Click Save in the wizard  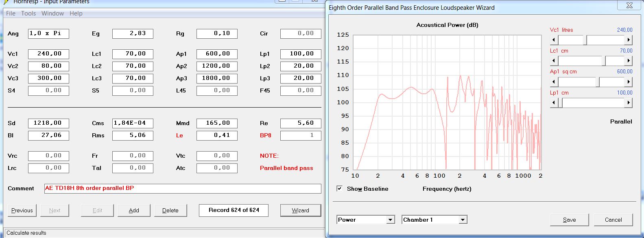(x=569, y=220)
